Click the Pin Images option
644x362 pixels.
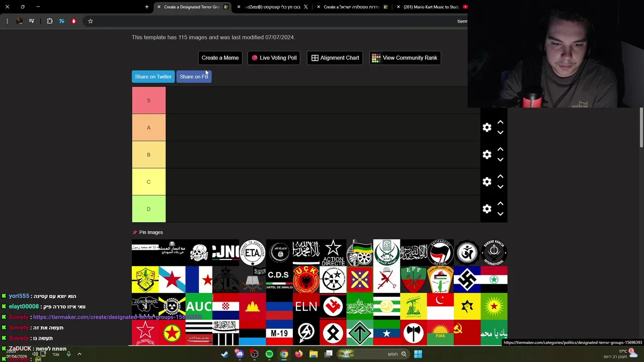pos(147,232)
